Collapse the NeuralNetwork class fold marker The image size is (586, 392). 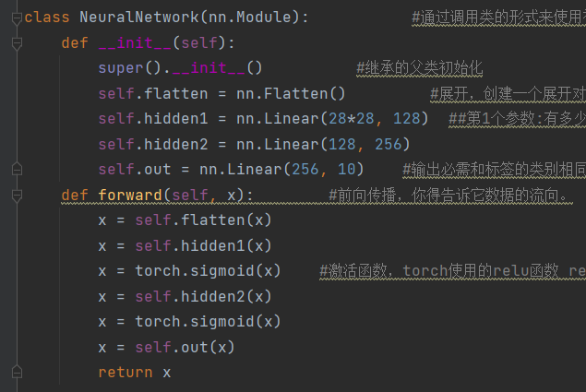point(17,18)
